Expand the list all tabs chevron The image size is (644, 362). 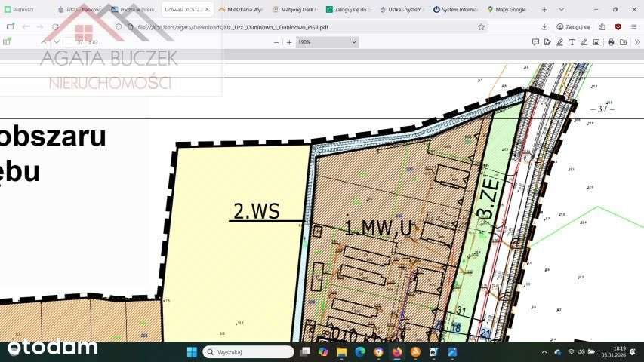(562, 10)
